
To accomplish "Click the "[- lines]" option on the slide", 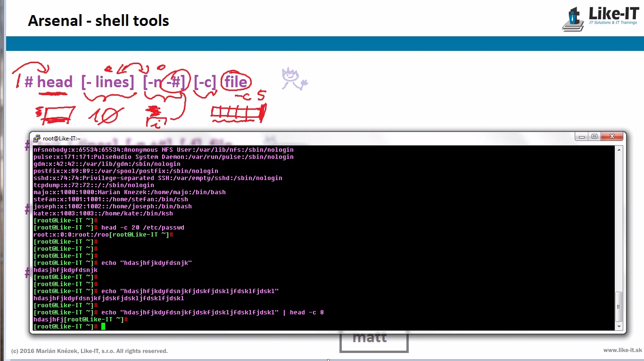I will tap(107, 82).
